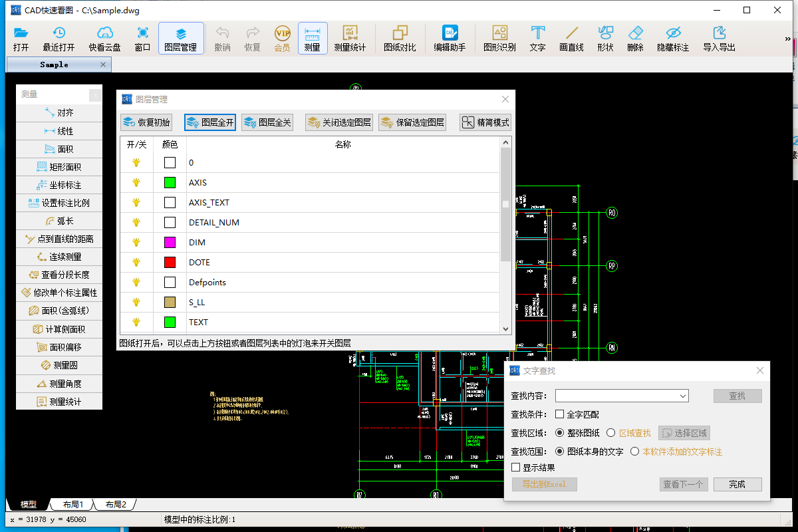798x532 pixels.
Task: Click the 查找内容 search input field
Action: 622,396
